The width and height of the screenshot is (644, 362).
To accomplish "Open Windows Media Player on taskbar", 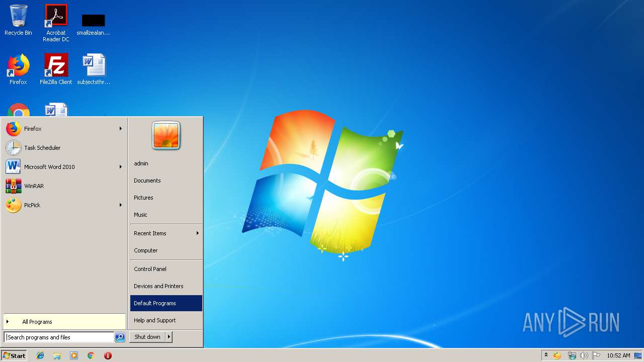I will click(x=74, y=355).
